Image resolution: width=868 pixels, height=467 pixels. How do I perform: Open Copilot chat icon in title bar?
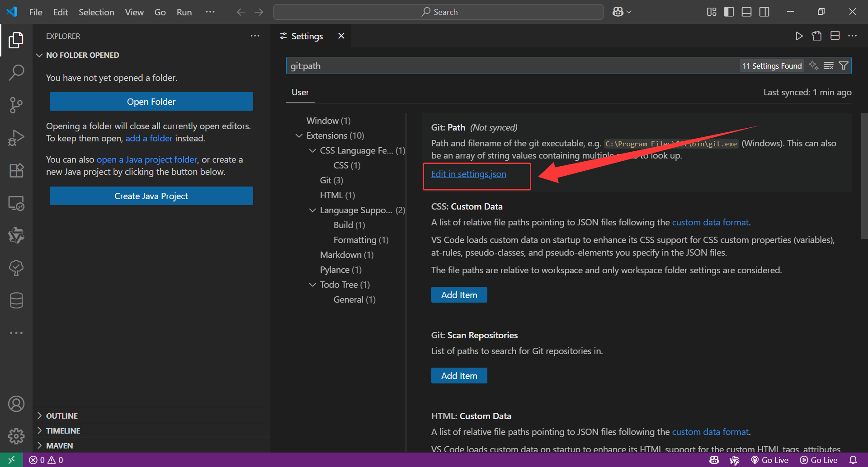[618, 12]
